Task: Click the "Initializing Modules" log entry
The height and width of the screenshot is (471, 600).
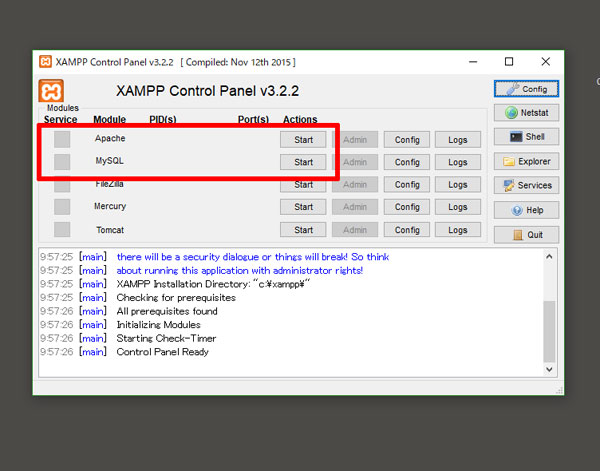Action: click(x=158, y=325)
